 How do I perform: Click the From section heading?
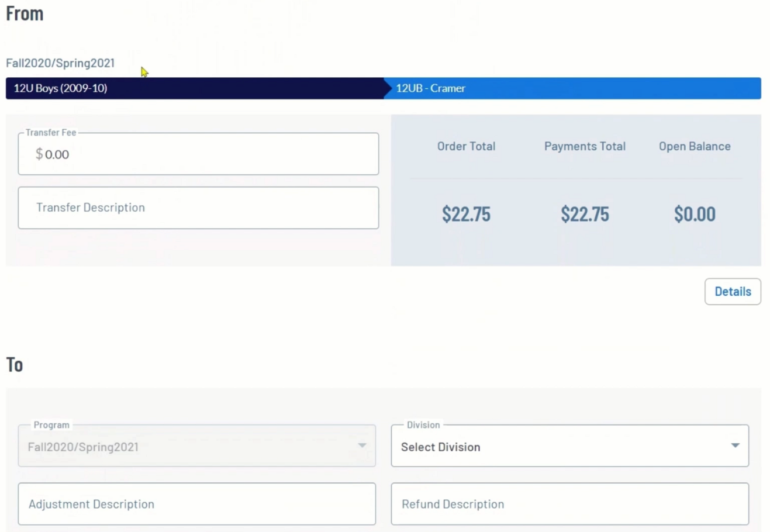pyautogui.click(x=25, y=13)
